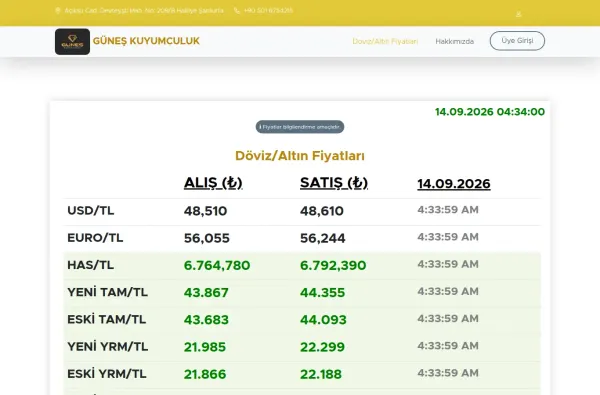
Task: Click the Güneş diamond logo image
Action: [72, 41]
